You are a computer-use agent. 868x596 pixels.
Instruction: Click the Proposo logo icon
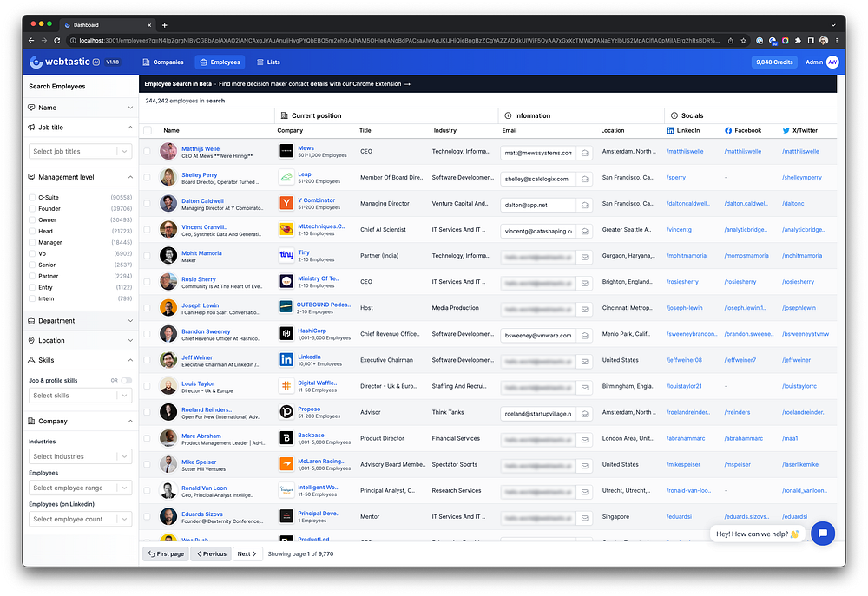coord(286,412)
